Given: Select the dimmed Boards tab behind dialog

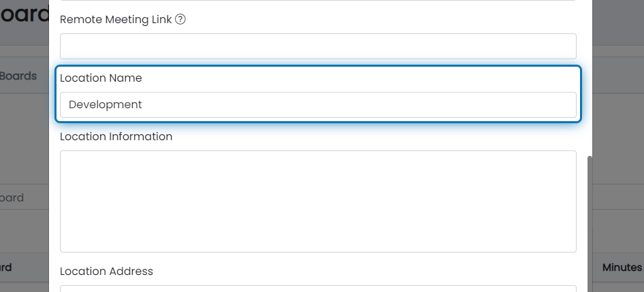Looking at the screenshot, I should click(x=18, y=76).
